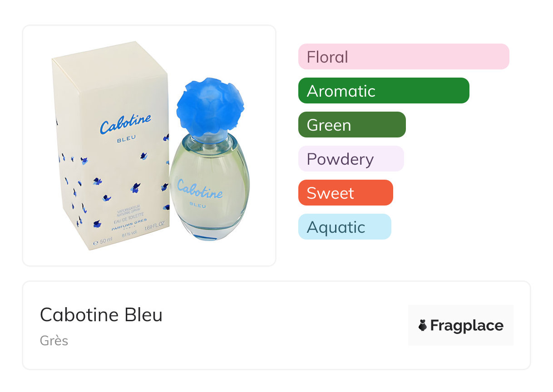Select the lavender Powdery accord bar
This screenshot has height=392, width=553.
point(351,159)
